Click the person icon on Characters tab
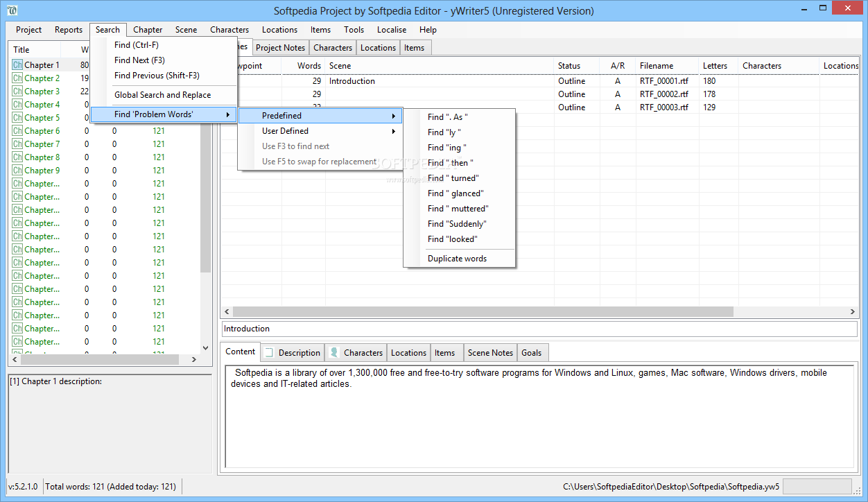Image resolution: width=868 pixels, height=502 pixels. (x=334, y=352)
